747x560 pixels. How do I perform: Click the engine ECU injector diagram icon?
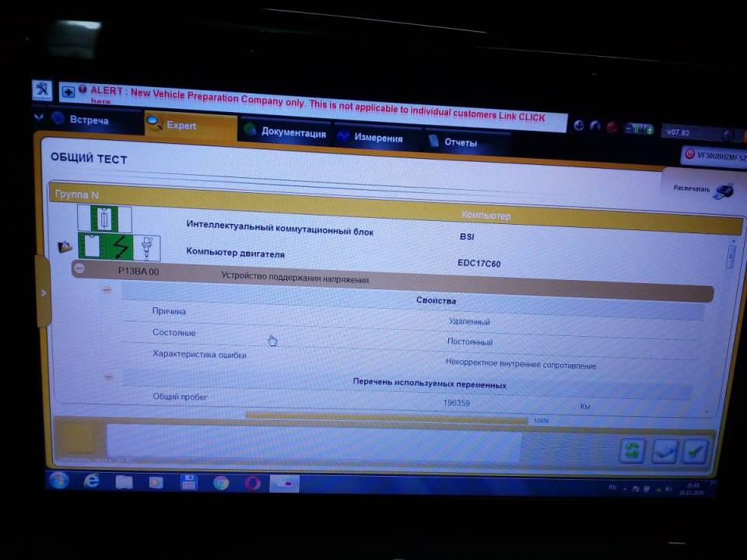[x=121, y=247]
